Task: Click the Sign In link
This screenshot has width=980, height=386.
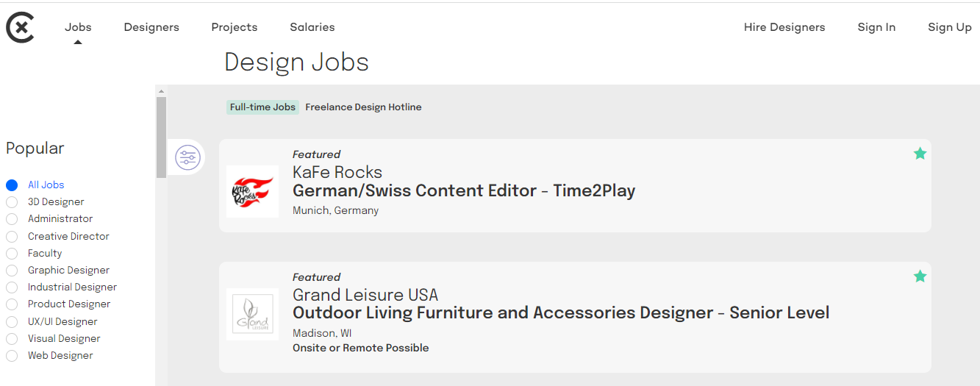Action: 876,27
